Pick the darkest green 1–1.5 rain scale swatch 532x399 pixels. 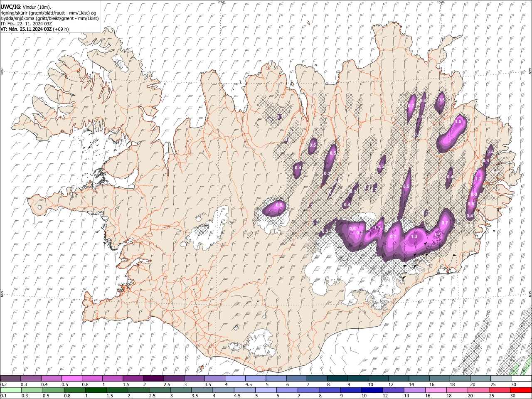tap(96, 390)
